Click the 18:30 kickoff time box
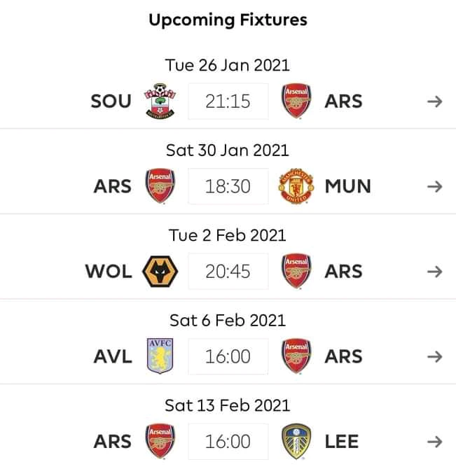The image size is (456, 476). click(228, 186)
